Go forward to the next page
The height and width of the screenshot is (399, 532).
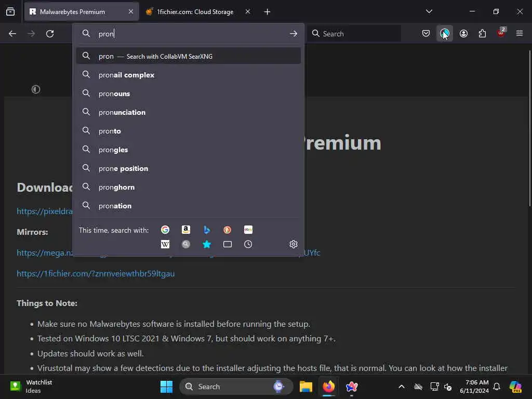pos(31,34)
